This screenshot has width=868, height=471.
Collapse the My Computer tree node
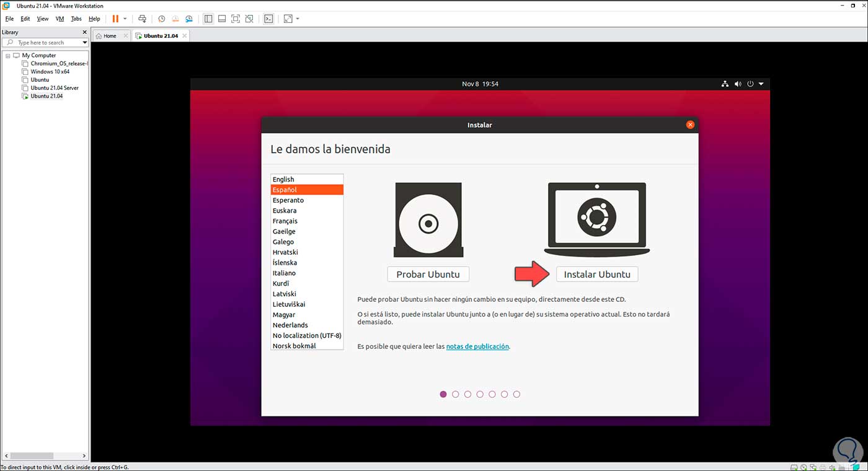pyautogui.click(x=7, y=55)
